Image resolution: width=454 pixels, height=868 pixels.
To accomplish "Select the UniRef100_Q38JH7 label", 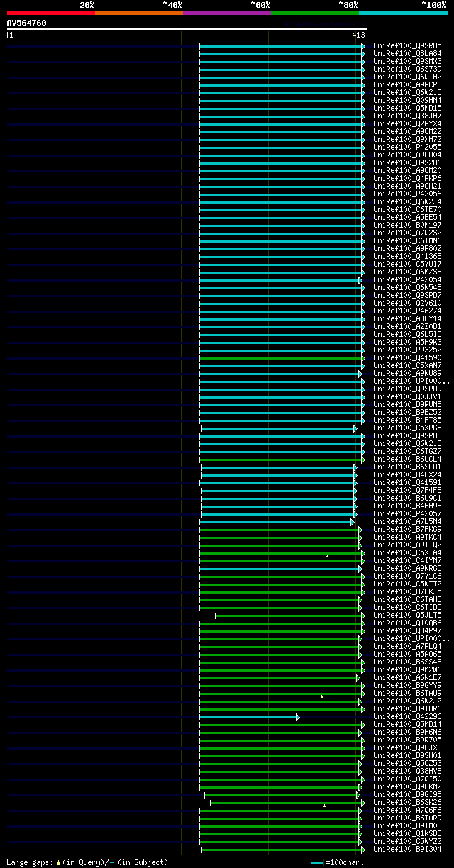I will tap(407, 116).
